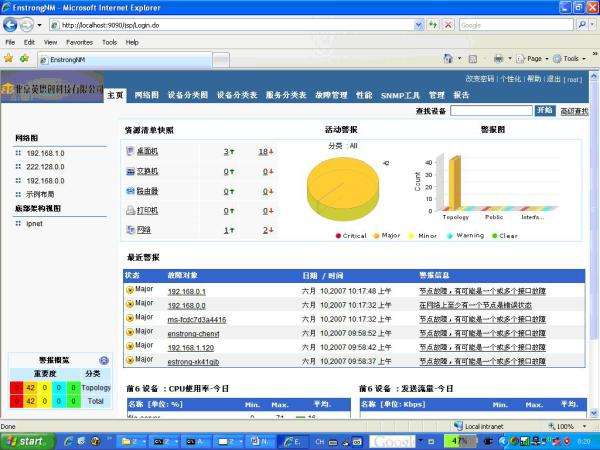Click the orange 42 cell in Topology row

tap(31, 388)
